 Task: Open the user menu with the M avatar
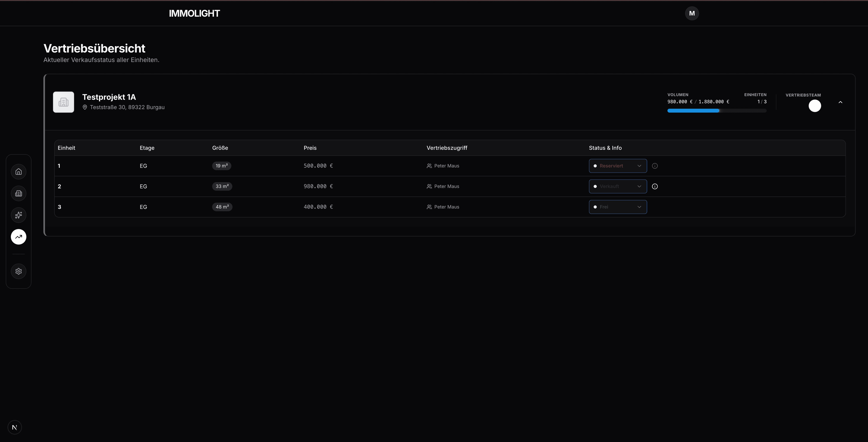[692, 14]
